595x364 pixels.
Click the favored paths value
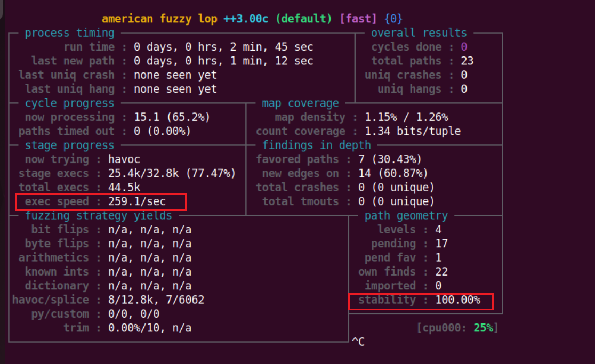[x=391, y=159]
